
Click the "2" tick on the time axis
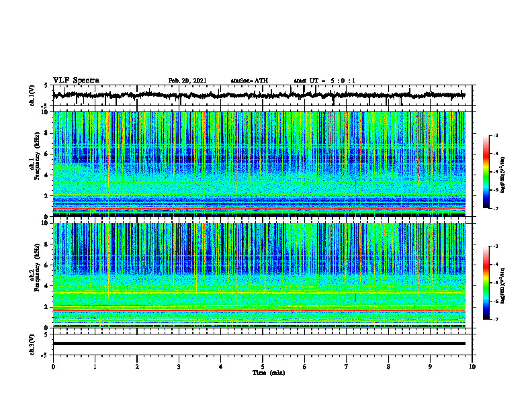137,367
